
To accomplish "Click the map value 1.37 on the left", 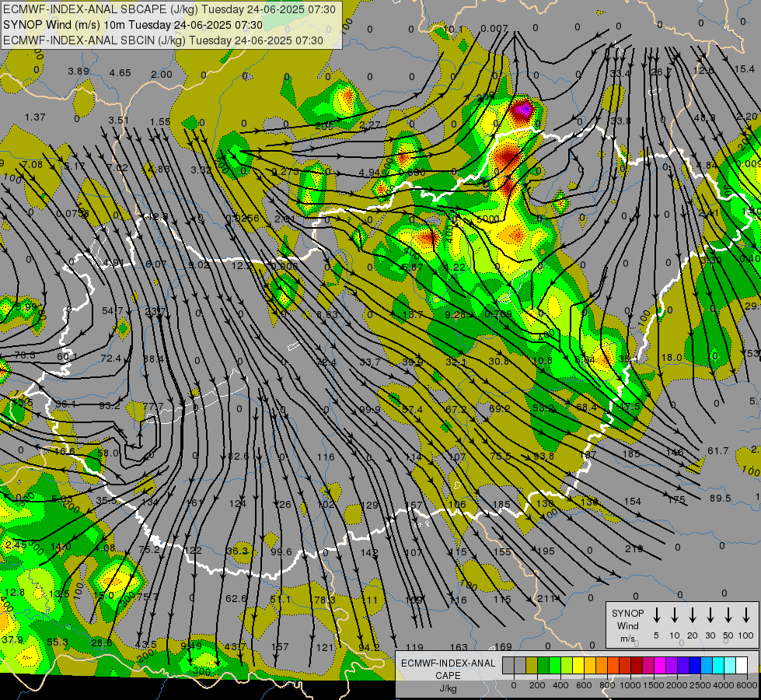I will (x=35, y=117).
